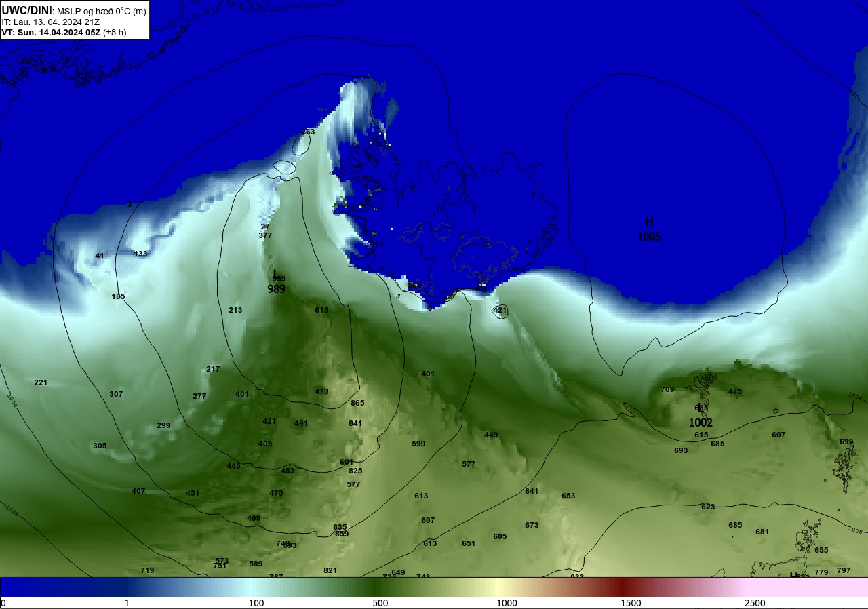Click the height value 653

568,496
